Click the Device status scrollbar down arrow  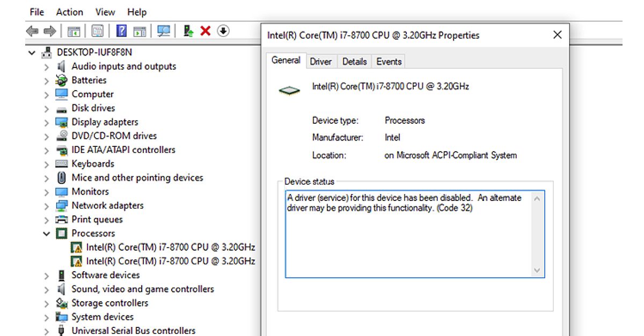pos(537,271)
